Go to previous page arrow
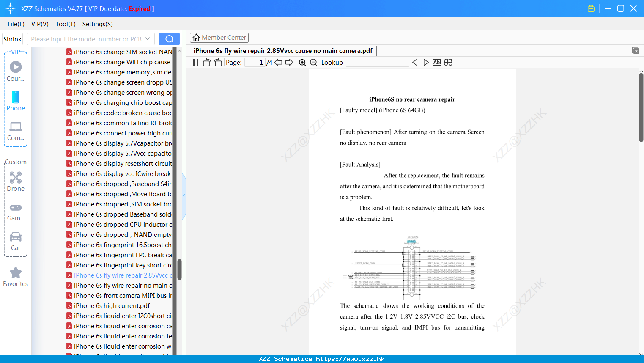The image size is (644, 363). pyautogui.click(x=278, y=62)
